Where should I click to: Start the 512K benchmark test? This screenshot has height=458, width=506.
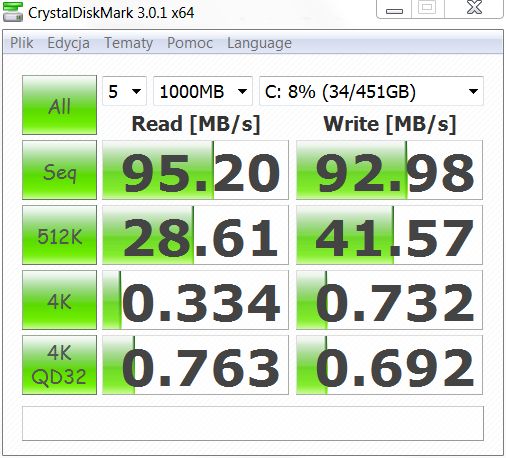pos(59,235)
